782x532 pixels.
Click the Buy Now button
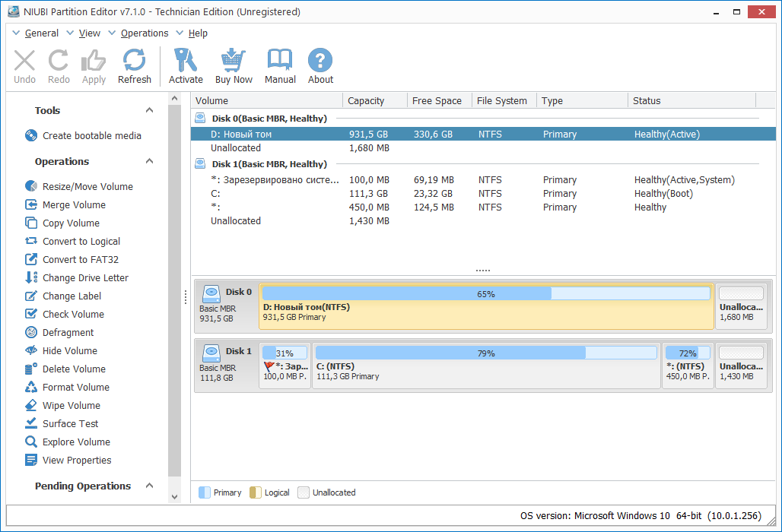tap(234, 65)
